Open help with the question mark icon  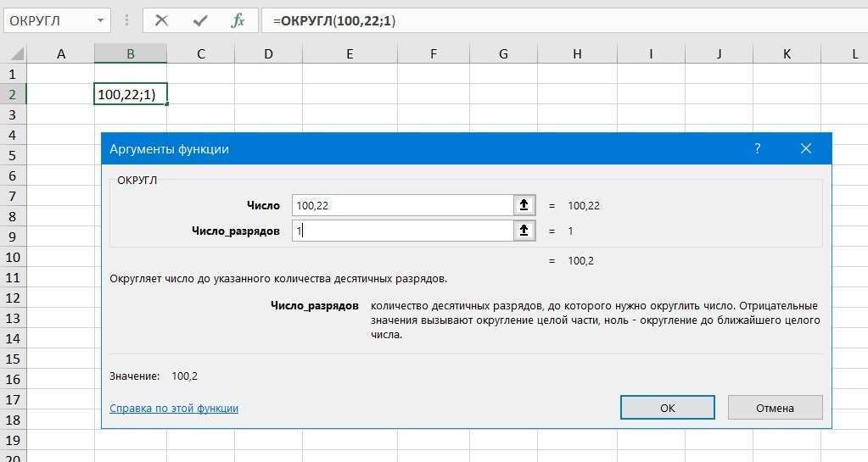pos(758,148)
